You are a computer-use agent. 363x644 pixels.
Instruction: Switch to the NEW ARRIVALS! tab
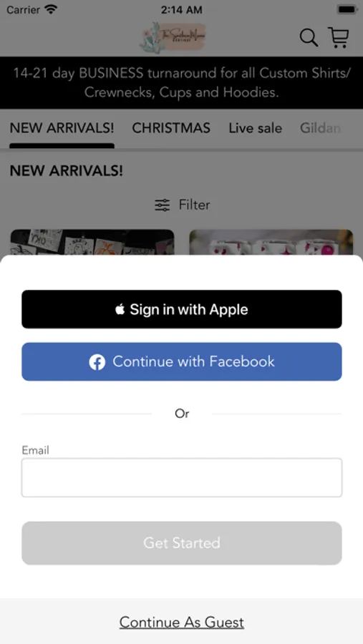(x=62, y=128)
